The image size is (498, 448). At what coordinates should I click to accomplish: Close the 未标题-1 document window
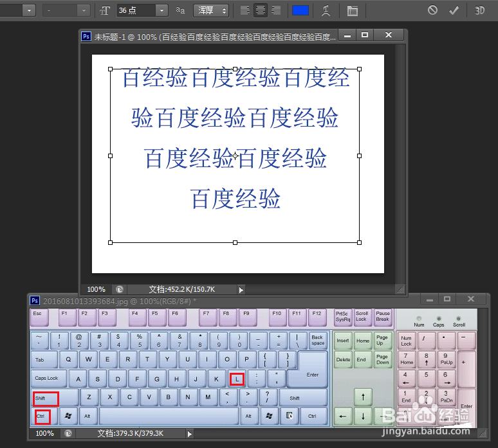[x=389, y=35]
